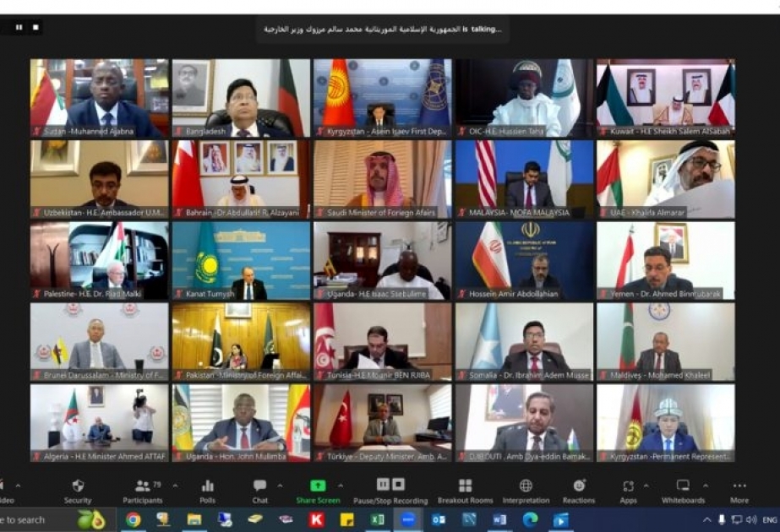Viewport: 780px width, 532px height.
Task: Select the DJIBOUTI Amb. Dya-eddin Bamak tile
Action: click(524, 422)
